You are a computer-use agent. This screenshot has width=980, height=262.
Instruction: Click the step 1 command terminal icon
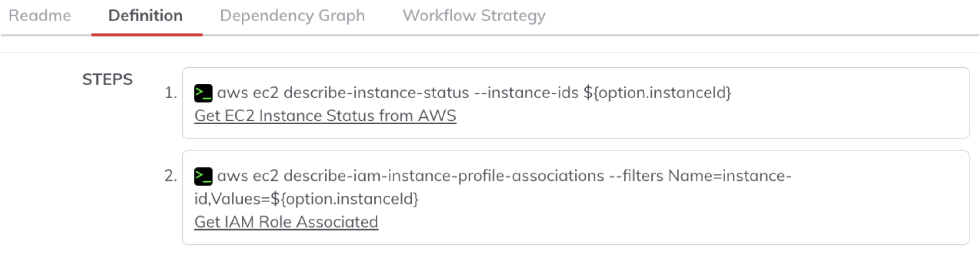[x=203, y=93]
